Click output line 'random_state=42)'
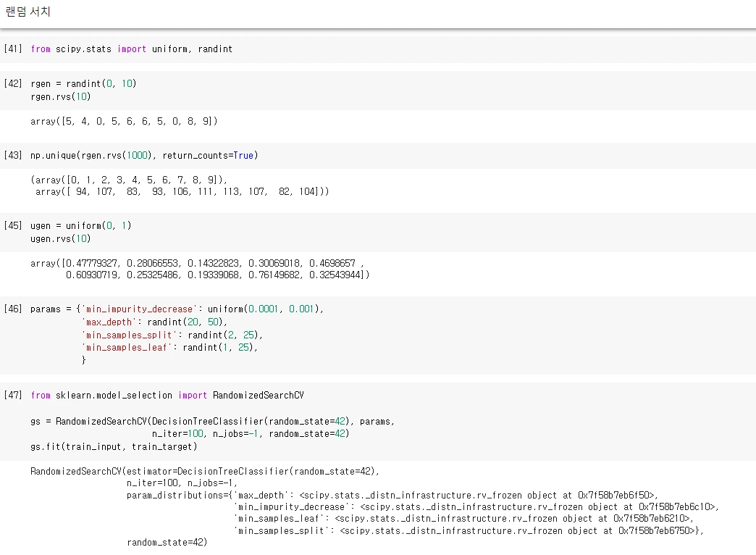The width and height of the screenshot is (756, 555). [167, 543]
